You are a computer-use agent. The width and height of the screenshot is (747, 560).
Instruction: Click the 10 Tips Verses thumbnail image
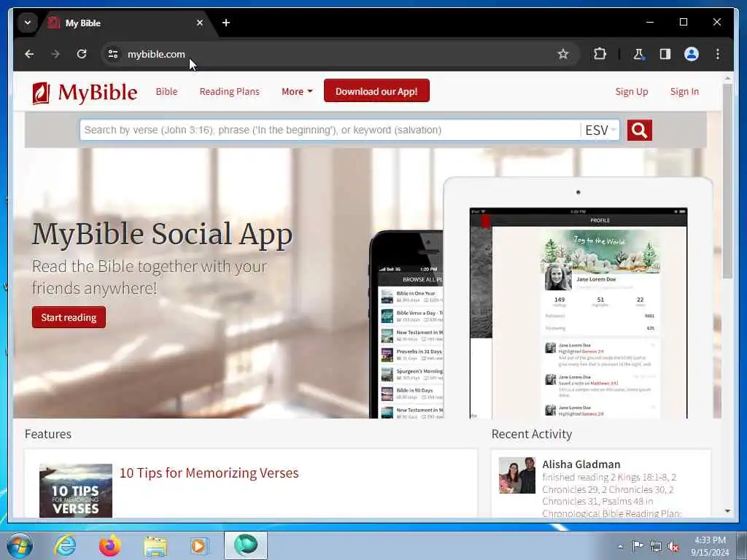[76, 491]
